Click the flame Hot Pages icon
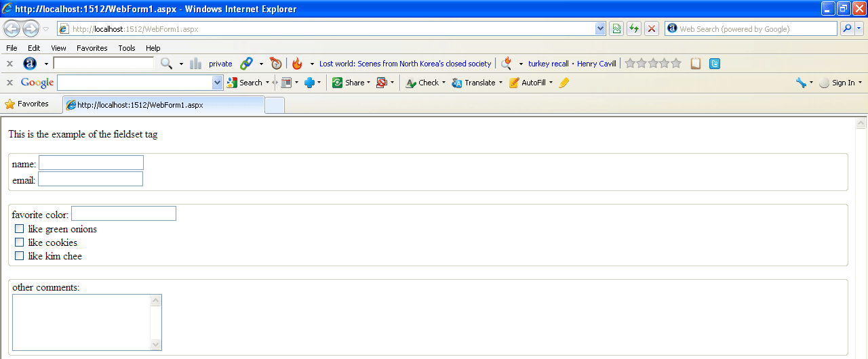 297,64
